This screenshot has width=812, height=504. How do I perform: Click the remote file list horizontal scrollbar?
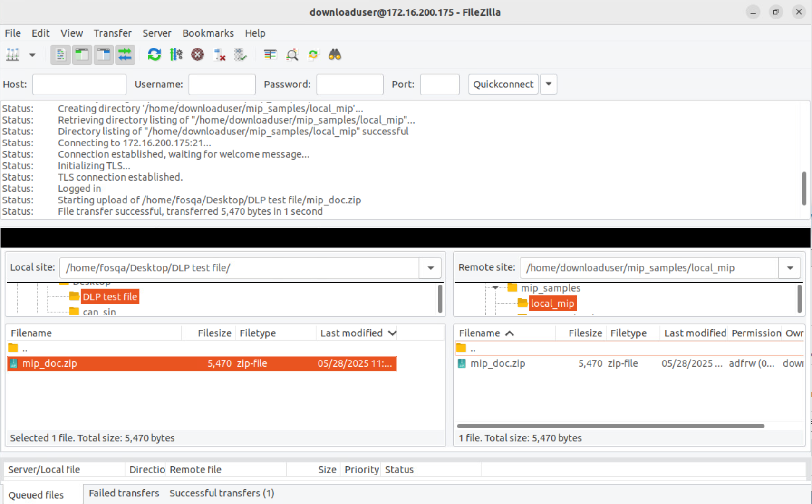pos(611,426)
